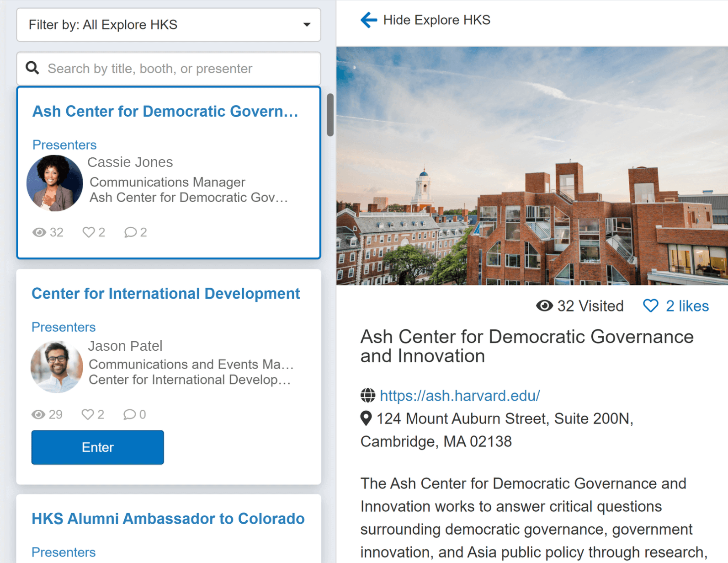Like the Ash Center card with heart icon

88,232
